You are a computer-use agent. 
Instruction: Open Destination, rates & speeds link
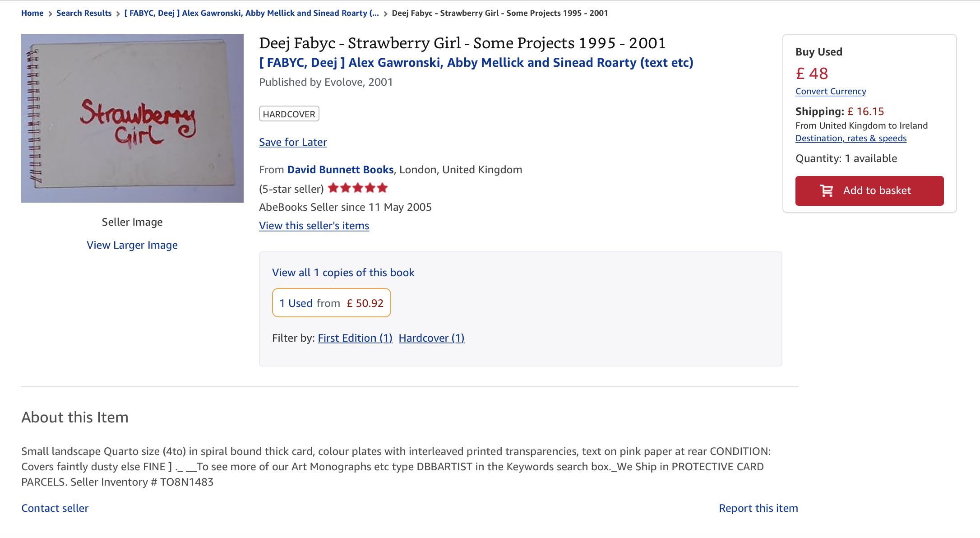click(x=851, y=138)
